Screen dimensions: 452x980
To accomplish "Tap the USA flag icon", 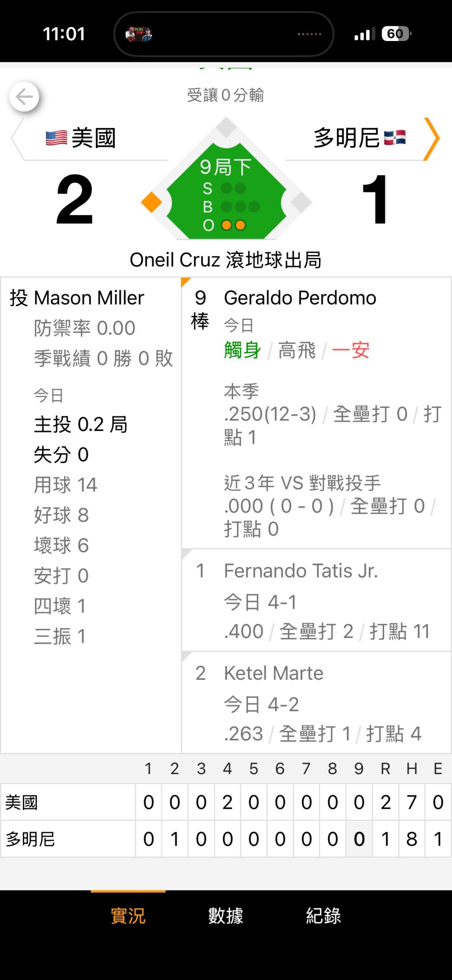I will pos(56,138).
